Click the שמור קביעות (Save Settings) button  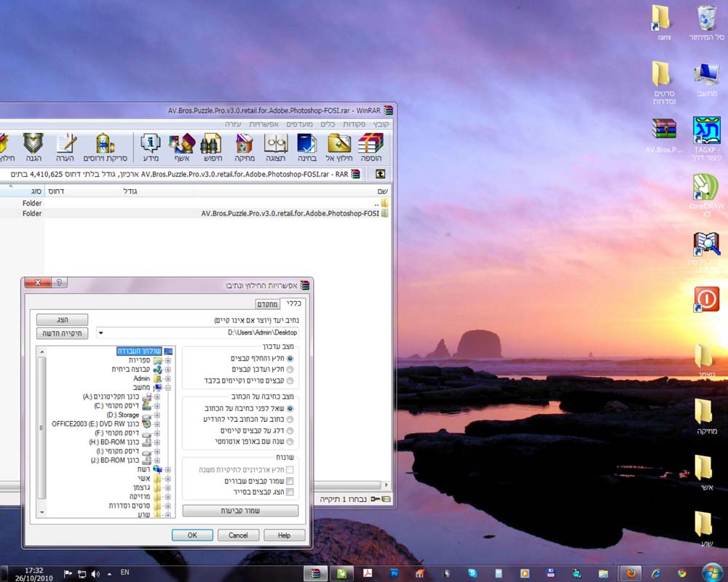click(240, 511)
